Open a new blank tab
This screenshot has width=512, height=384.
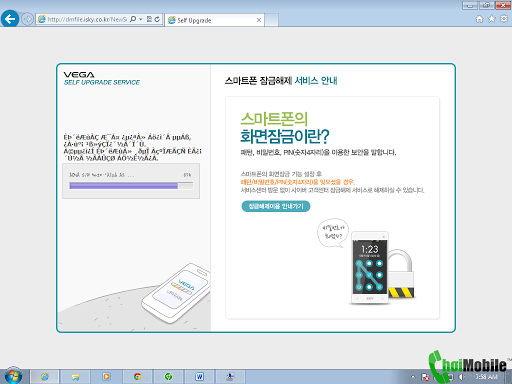pyautogui.click(x=272, y=20)
